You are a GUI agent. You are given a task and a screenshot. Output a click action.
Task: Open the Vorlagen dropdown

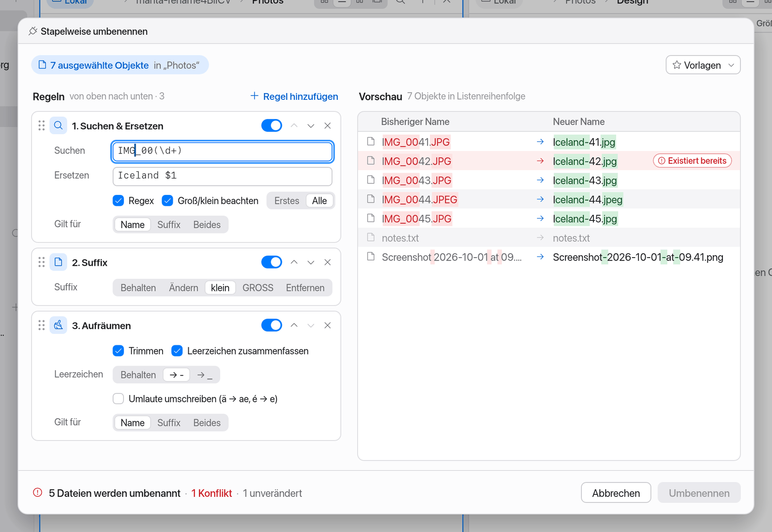(x=703, y=65)
